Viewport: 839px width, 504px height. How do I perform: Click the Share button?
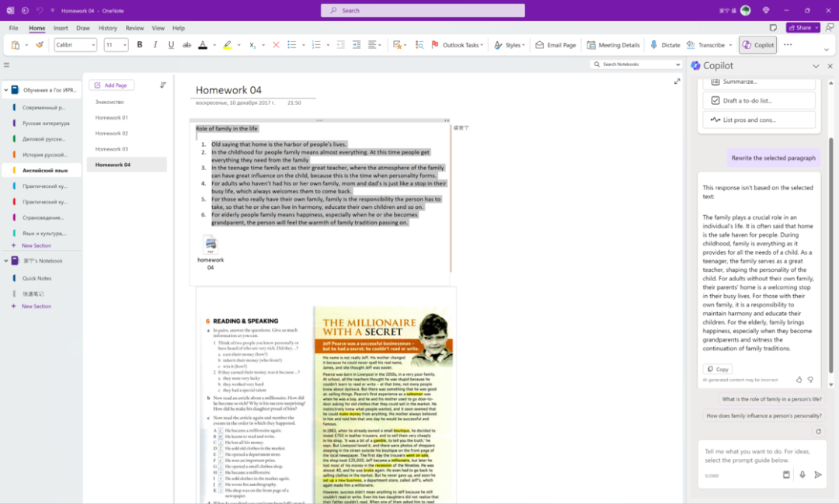point(802,28)
